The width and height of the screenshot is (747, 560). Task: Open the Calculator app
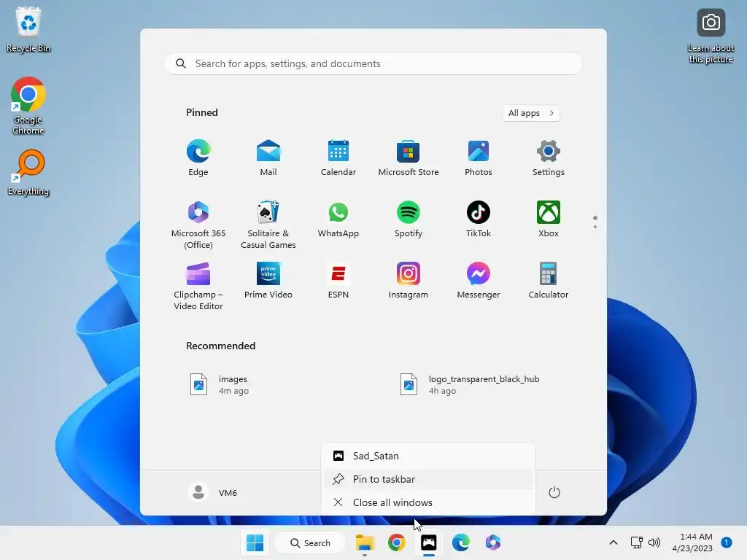tap(549, 281)
